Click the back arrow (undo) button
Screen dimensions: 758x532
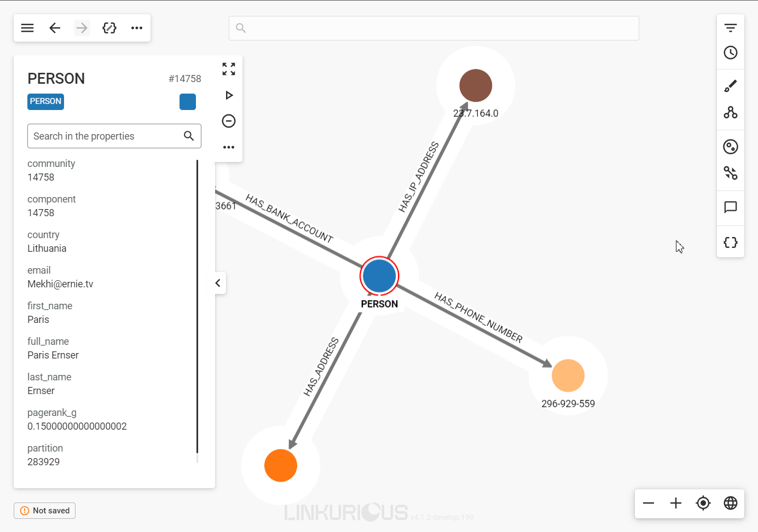click(x=55, y=28)
